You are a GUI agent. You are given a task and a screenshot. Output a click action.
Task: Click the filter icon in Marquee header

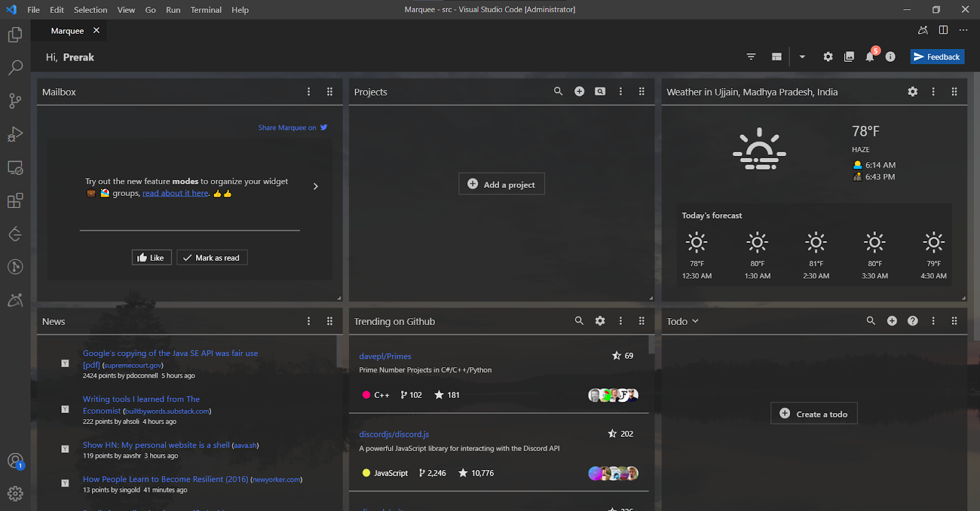pyautogui.click(x=751, y=57)
